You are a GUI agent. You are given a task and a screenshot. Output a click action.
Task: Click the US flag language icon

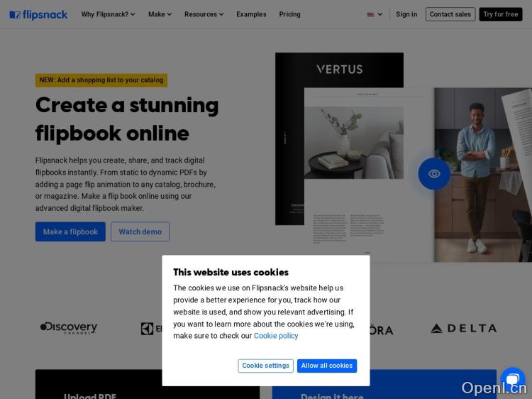click(x=370, y=15)
